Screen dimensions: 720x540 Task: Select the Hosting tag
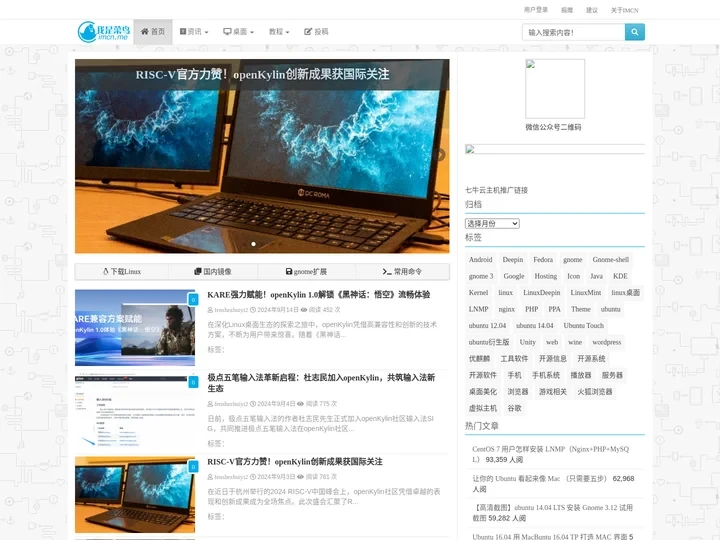[x=546, y=276]
